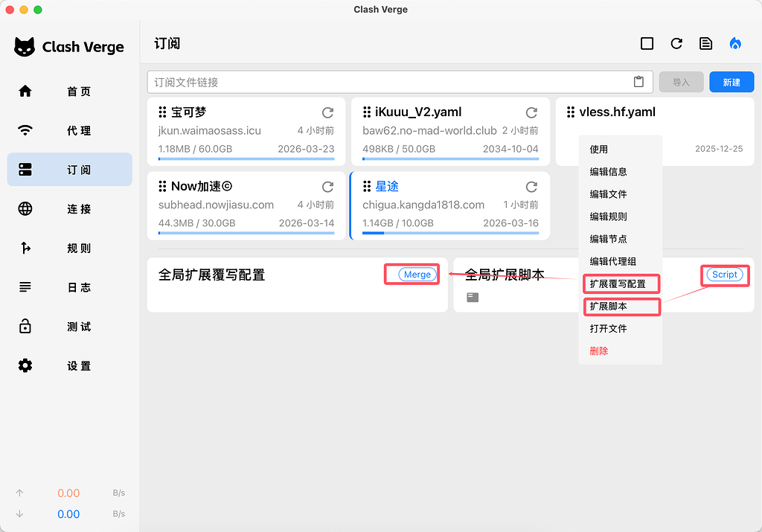Click drag handle of Now加速 card
The width and height of the screenshot is (762, 532).
(162, 186)
